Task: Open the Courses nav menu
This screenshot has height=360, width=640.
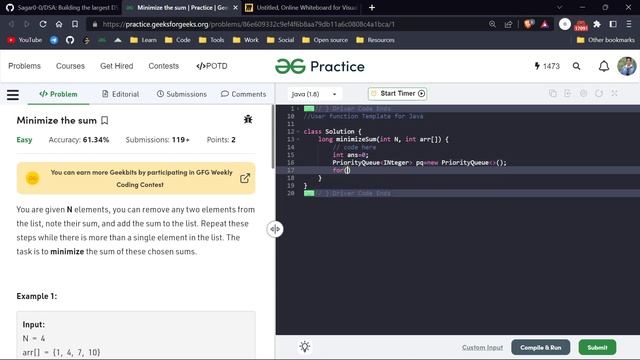Action: pos(70,66)
